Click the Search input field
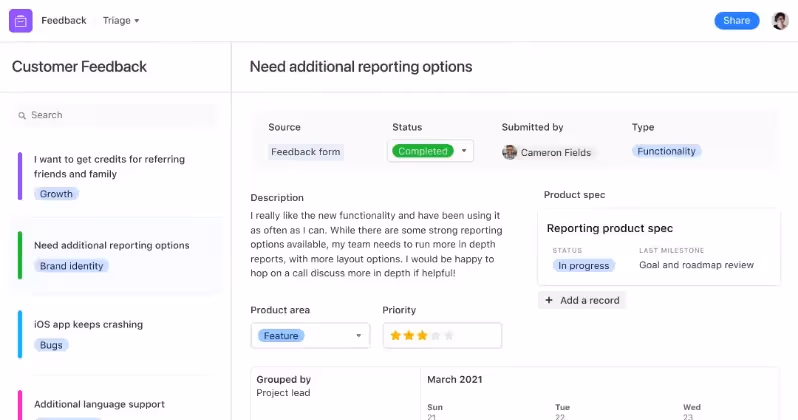 (x=115, y=115)
